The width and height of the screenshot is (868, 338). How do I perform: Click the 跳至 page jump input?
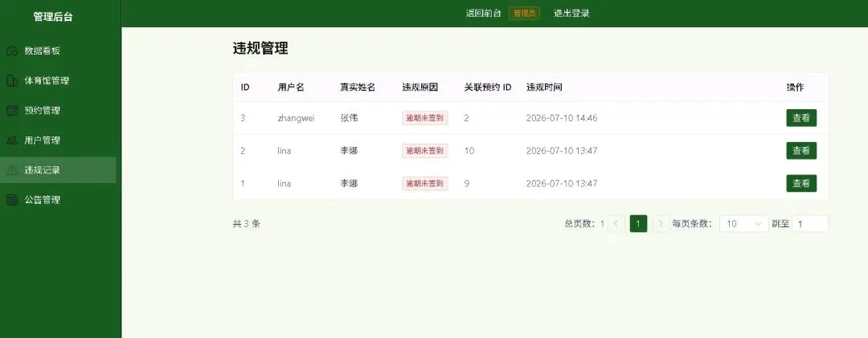click(x=810, y=223)
